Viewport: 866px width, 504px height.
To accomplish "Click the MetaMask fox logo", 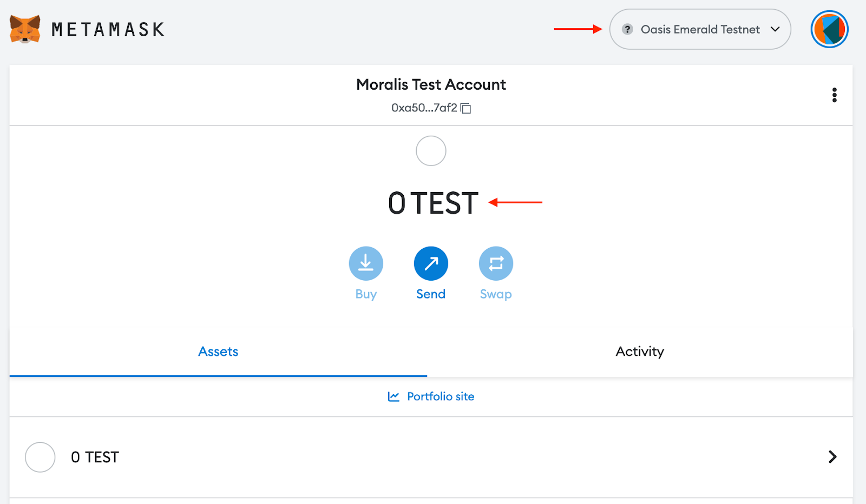I will 25,29.
